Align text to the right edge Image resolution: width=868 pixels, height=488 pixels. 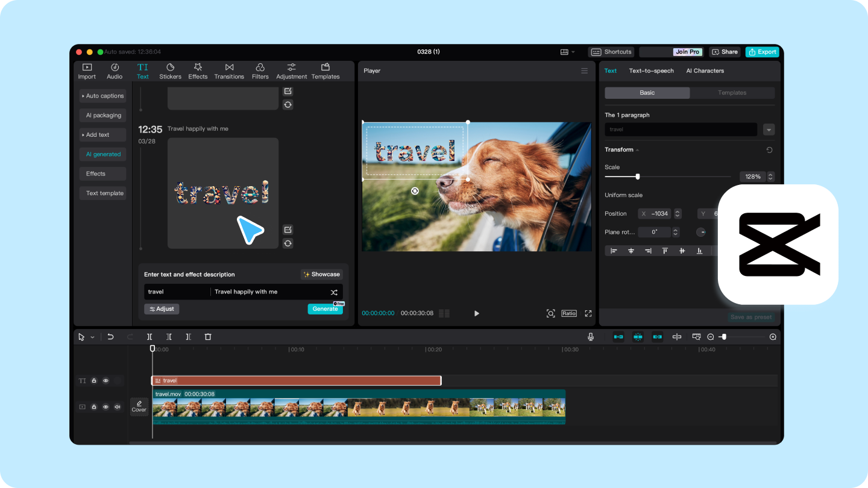[648, 251]
